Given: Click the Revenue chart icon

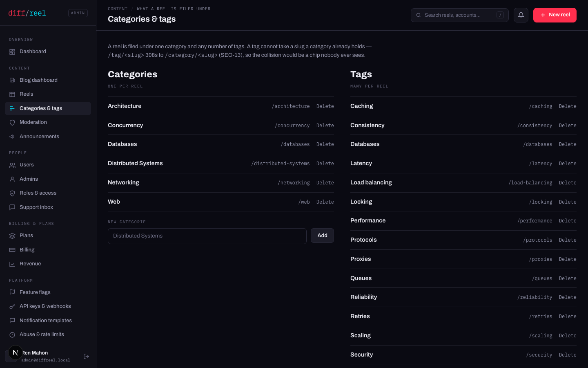Looking at the screenshot, I should [12, 264].
